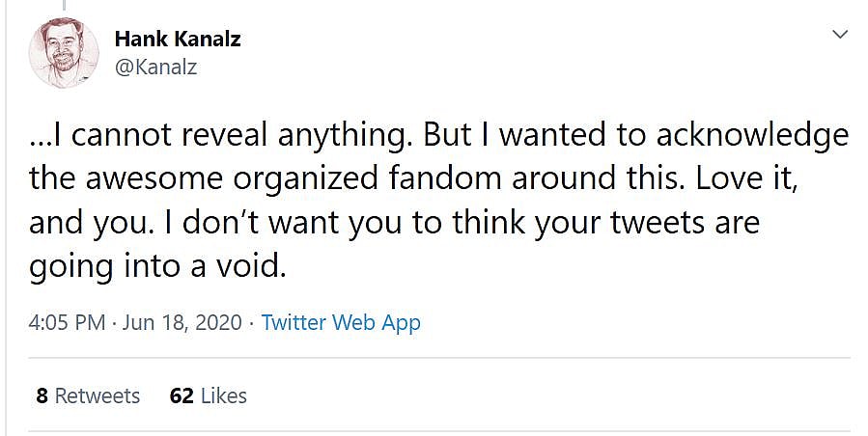This screenshot has height=436, width=868.
Task: View the 62 Likes list
Action: 208,395
